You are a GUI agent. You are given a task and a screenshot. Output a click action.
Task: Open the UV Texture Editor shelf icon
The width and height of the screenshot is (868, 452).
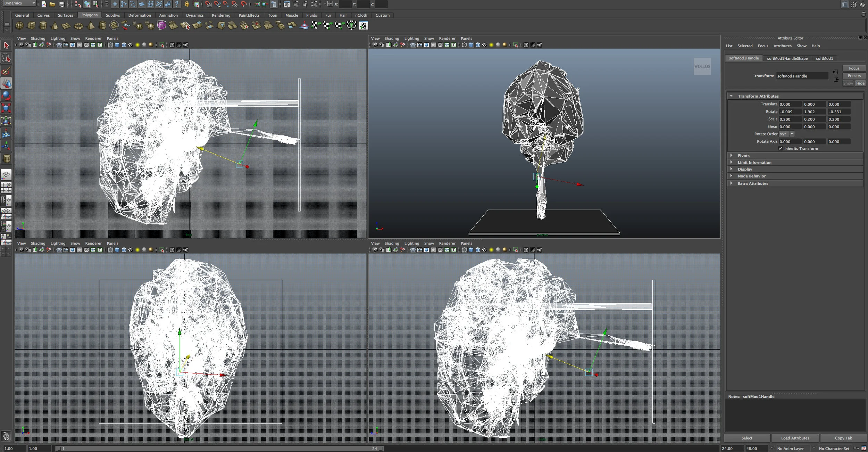pos(364,25)
